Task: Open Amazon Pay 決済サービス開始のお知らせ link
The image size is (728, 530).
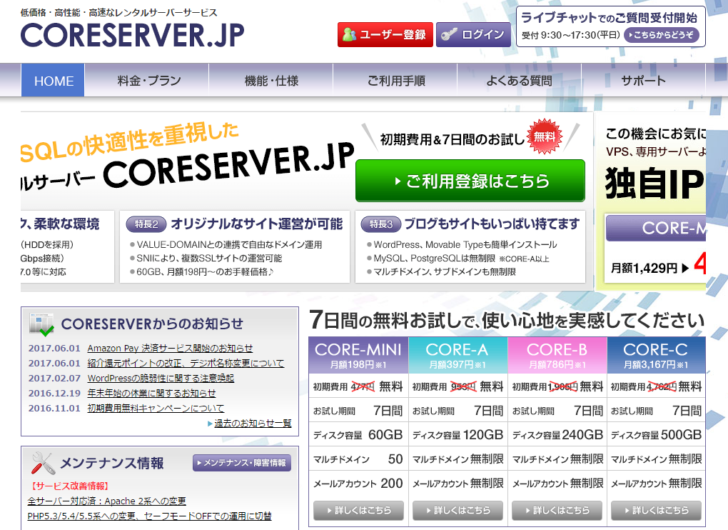Action: (x=170, y=348)
